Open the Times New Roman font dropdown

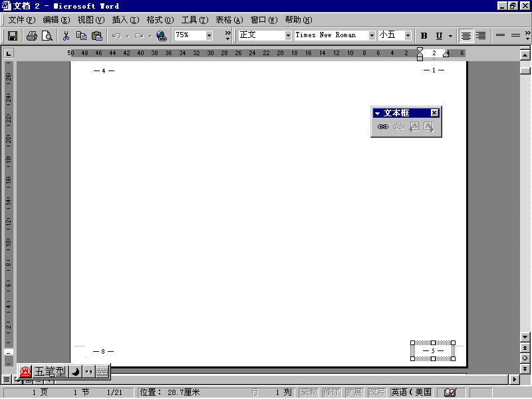[x=372, y=35]
